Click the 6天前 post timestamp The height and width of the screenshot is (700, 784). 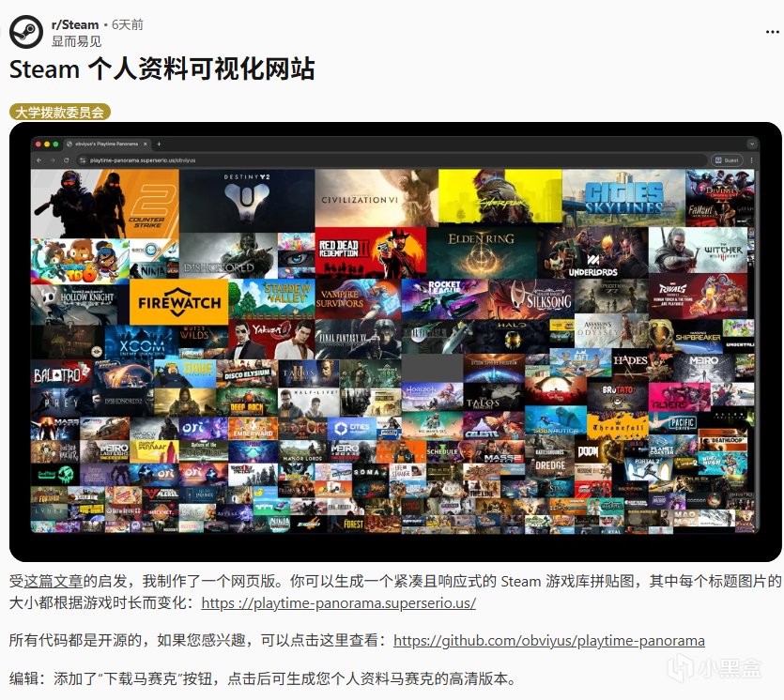(x=128, y=24)
